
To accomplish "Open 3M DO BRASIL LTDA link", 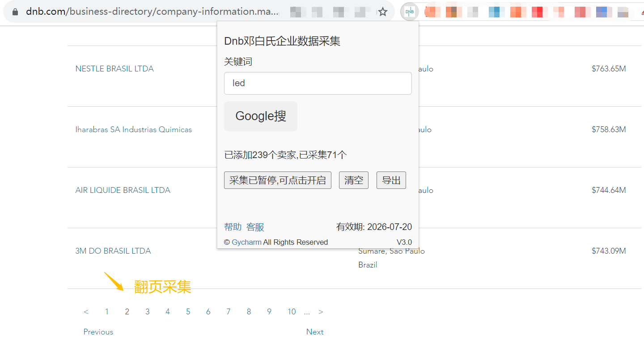I will pyautogui.click(x=113, y=251).
